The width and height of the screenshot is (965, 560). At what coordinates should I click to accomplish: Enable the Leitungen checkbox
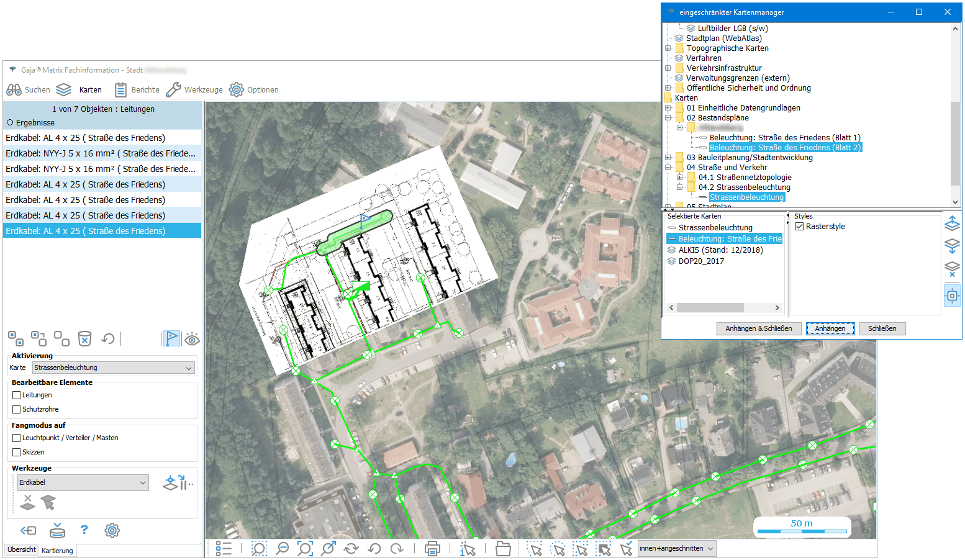[x=17, y=395]
